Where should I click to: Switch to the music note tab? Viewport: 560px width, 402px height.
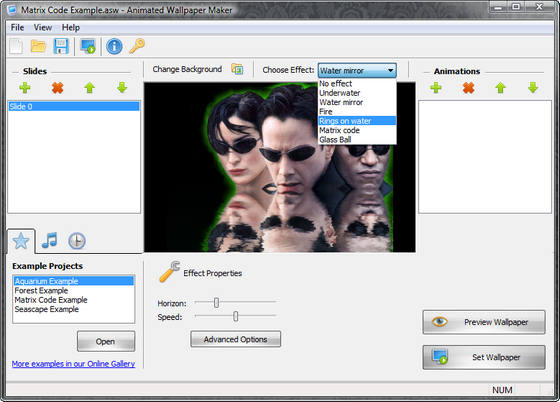(x=49, y=240)
